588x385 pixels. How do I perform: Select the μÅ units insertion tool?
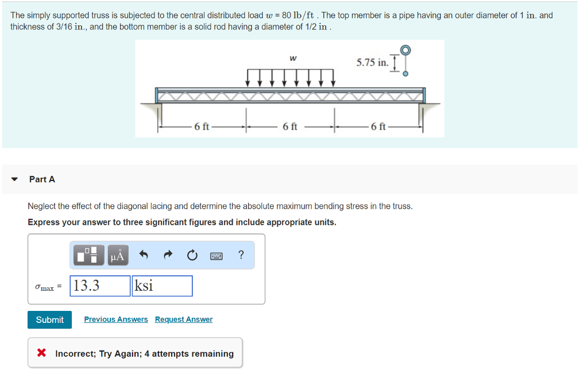(x=117, y=255)
